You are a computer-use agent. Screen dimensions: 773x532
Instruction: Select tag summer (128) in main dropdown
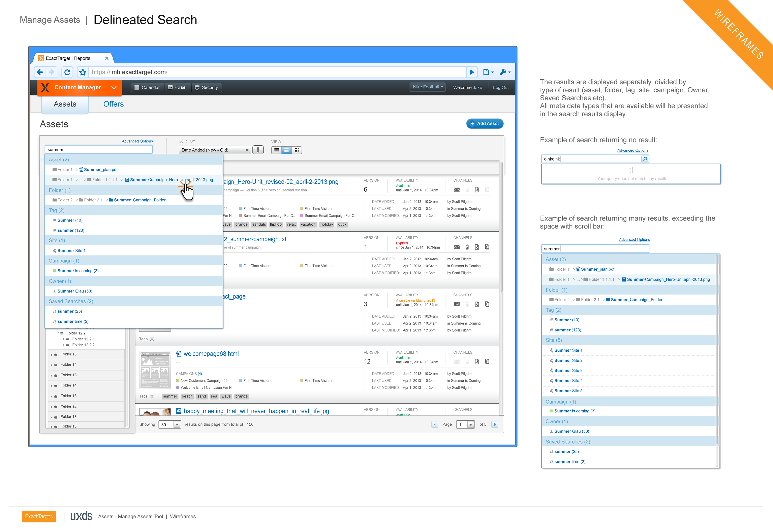coord(71,230)
